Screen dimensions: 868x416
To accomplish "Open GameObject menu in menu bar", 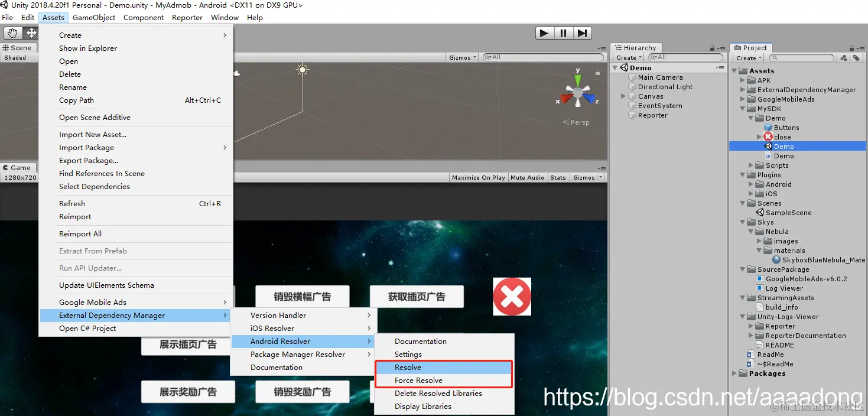I will [x=94, y=18].
